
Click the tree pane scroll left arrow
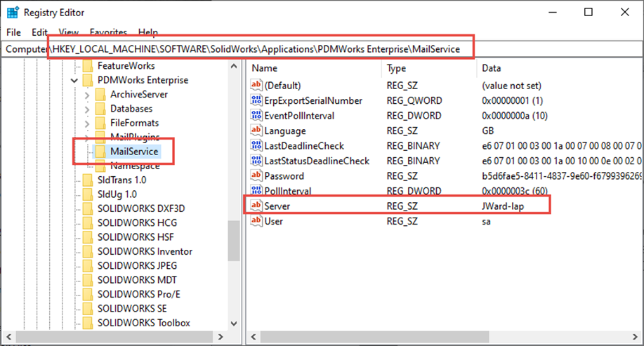(8, 337)
